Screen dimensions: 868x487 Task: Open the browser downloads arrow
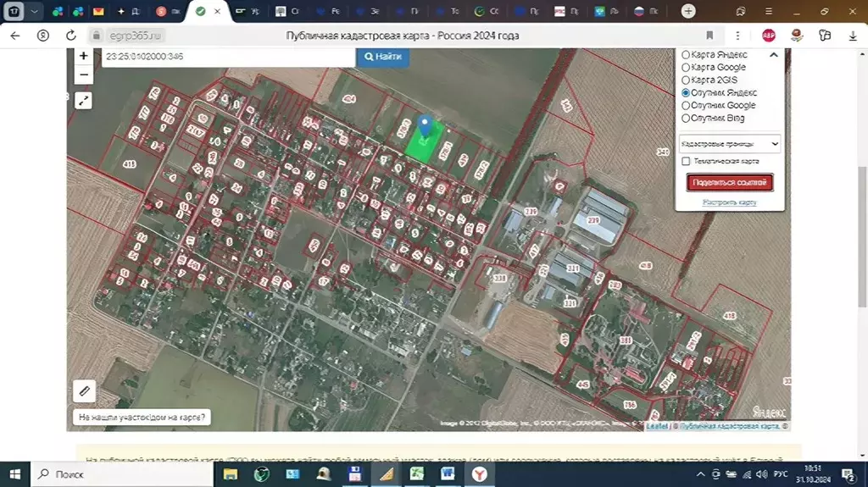pyautogui.click(x=853, y=36)
